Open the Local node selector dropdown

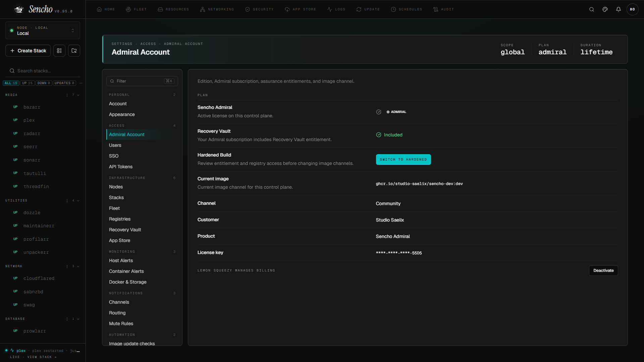click(x=43, y=31)
